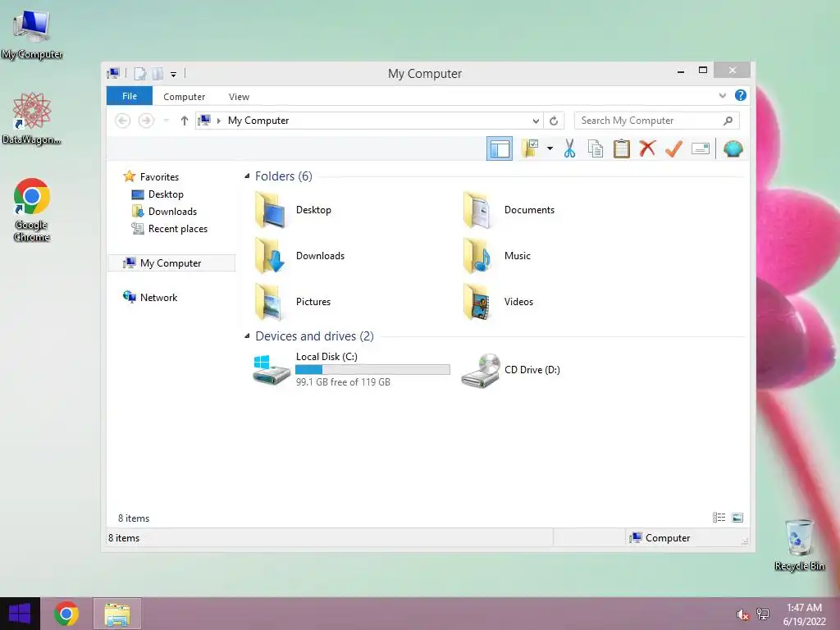
Task: Select the DataWagon desktop shortcut
Action: pyautogui.click(x=32, y=118)
